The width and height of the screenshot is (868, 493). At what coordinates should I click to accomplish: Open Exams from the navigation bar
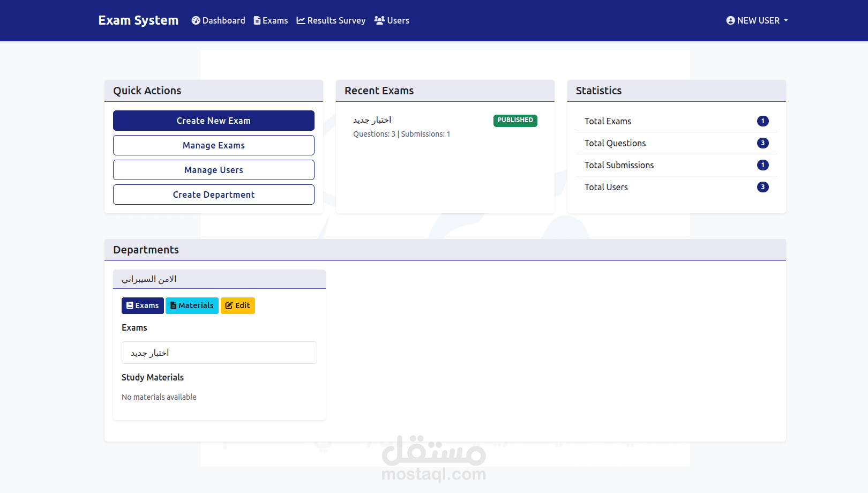pos(271,20)
